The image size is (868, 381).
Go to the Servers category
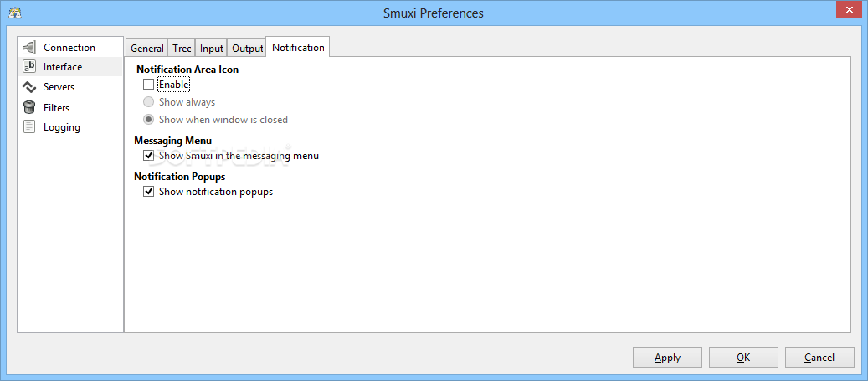click(59, 87)
